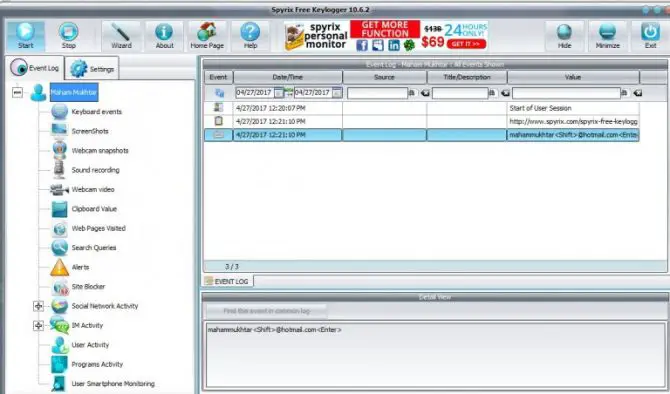Click the Webcam video camera icon
670x394 pixels.
[x=59, y=189]
